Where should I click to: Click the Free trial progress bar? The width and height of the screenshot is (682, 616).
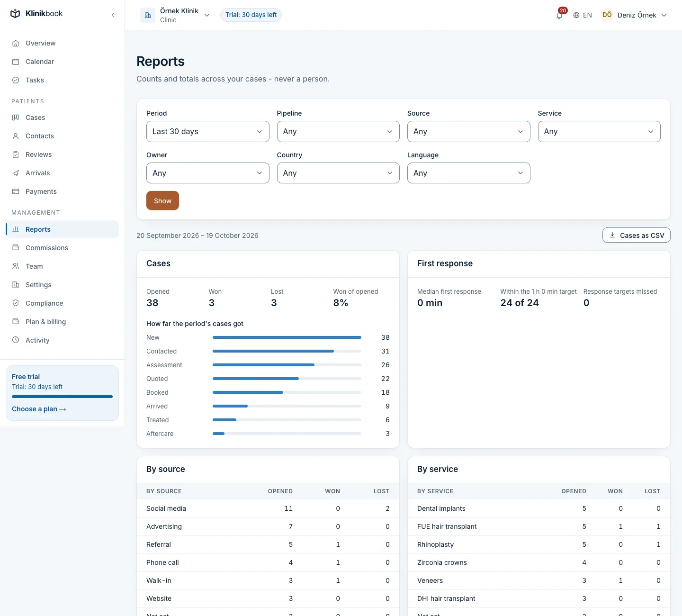click(x=62, y=397)
